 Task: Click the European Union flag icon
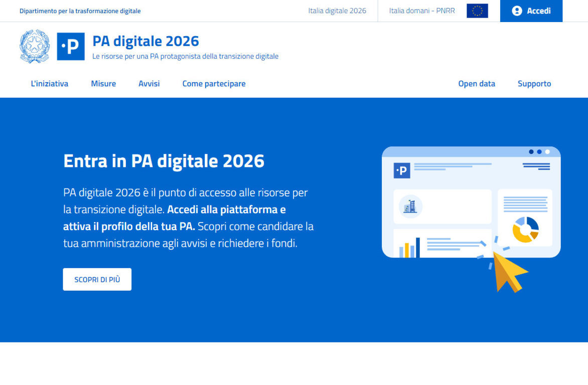[x=477, y=11]
